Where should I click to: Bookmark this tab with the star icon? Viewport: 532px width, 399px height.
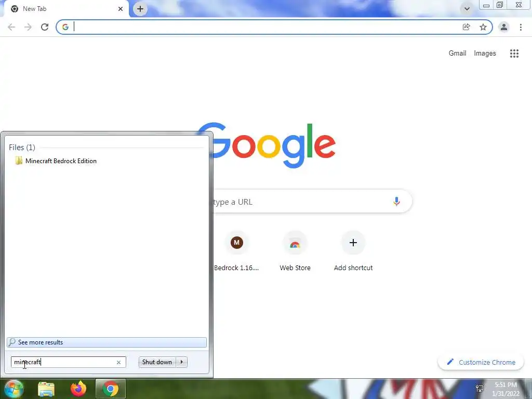click(x=483, y=27)
